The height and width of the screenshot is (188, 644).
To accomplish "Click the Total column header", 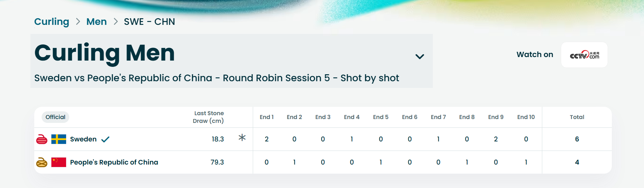I will click(577, 117).
